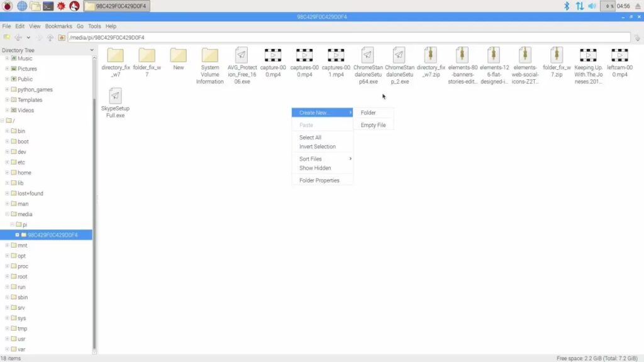Screen dimensions: 644x362
Task: Launch the web browser from the taskbar
Action: point(22,6)
